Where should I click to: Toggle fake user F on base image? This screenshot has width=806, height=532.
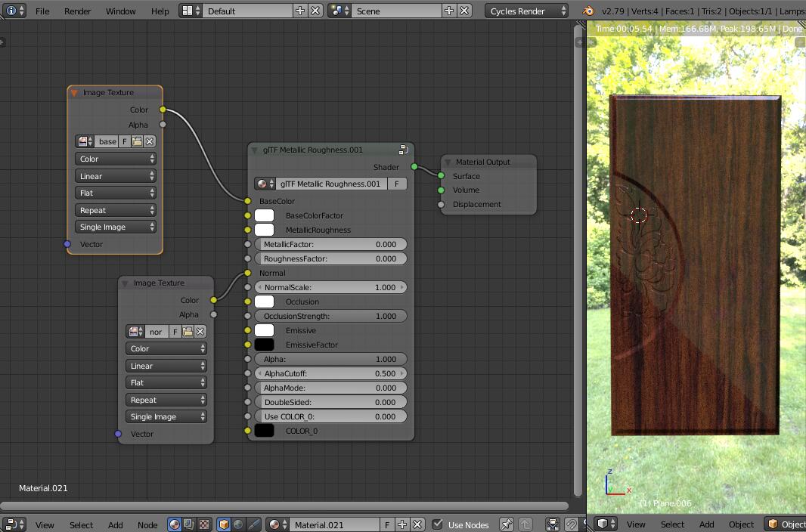125,141
